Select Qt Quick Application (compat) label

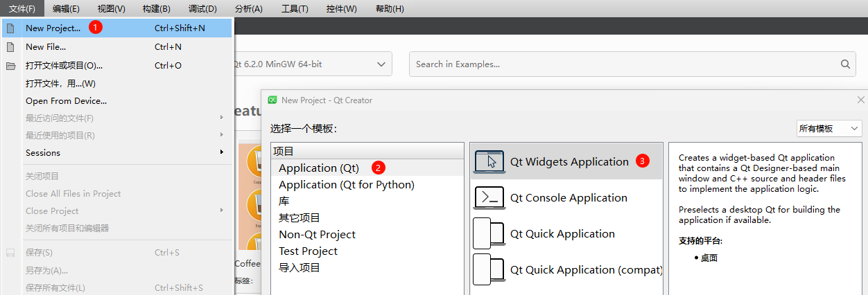tap(587, 269)
